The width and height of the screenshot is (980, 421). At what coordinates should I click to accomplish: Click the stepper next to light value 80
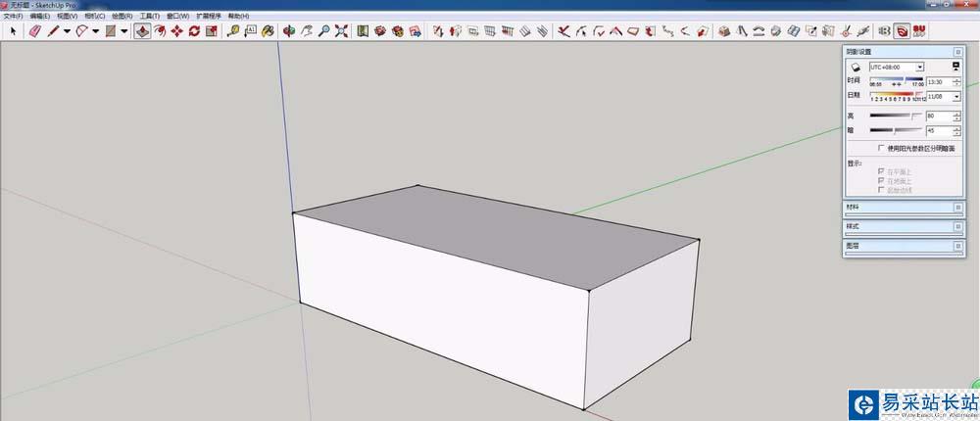956,117
